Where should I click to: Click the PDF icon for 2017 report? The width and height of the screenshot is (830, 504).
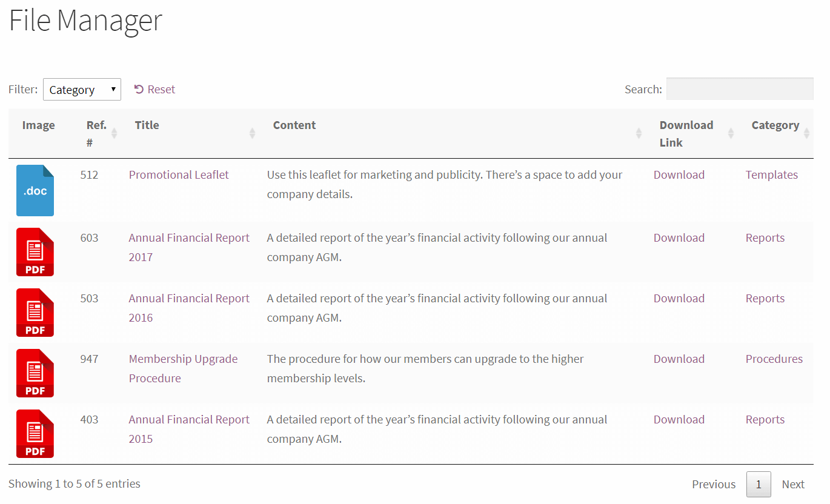coord(35,252)
